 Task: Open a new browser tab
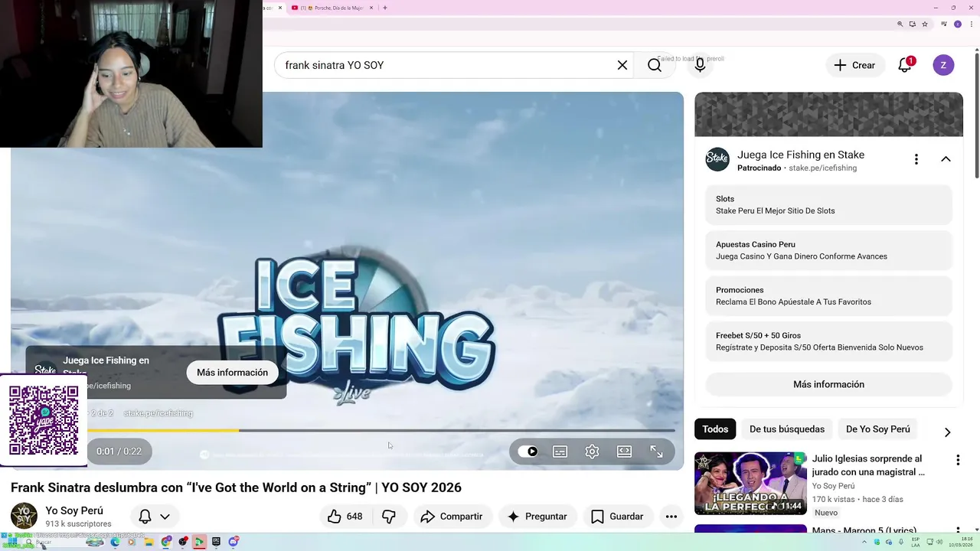pyautogui.click(x=384, y=8)
